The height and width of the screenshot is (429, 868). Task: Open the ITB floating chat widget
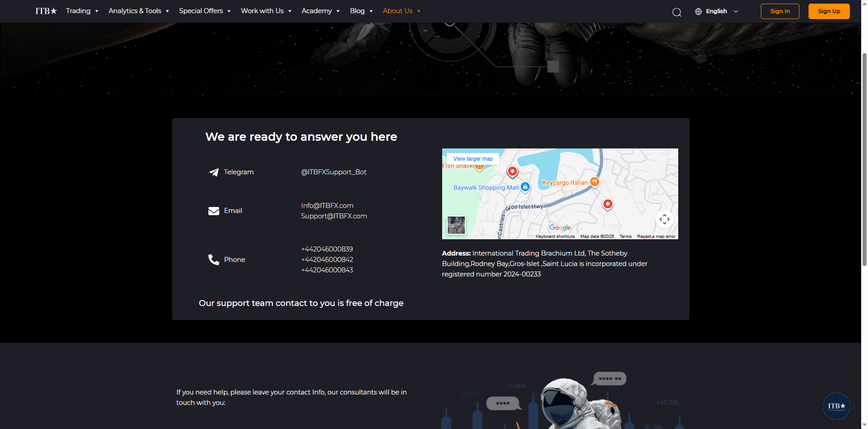click(x=837, y=406)
